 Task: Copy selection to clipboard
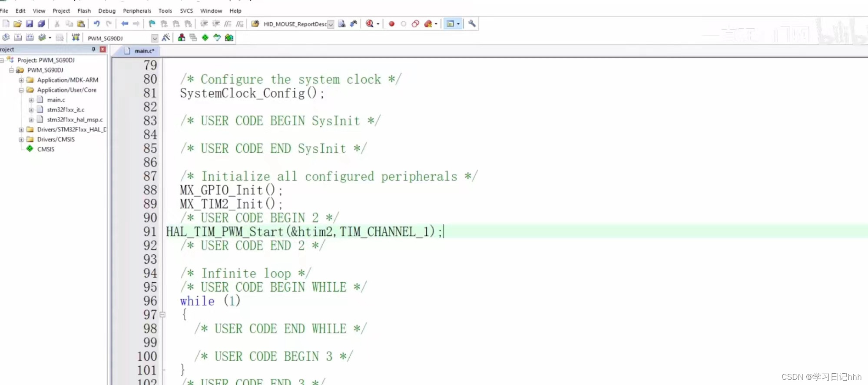[x=69, y=24]
